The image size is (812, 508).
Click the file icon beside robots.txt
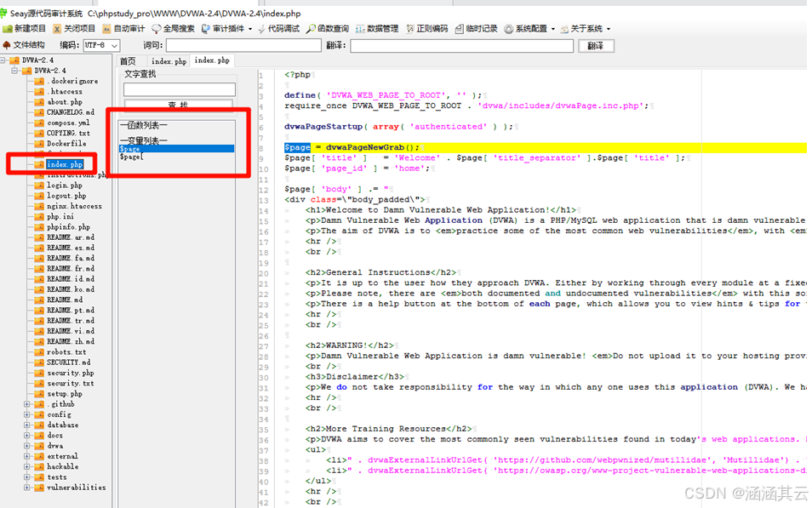(39, 352)
